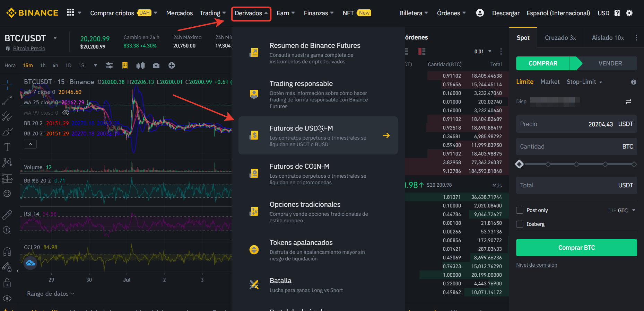This screenshot has height=311, width=644.
Task: Open Futuros de USDⓈ-M menu entry
Action: (x=318, y=135)
